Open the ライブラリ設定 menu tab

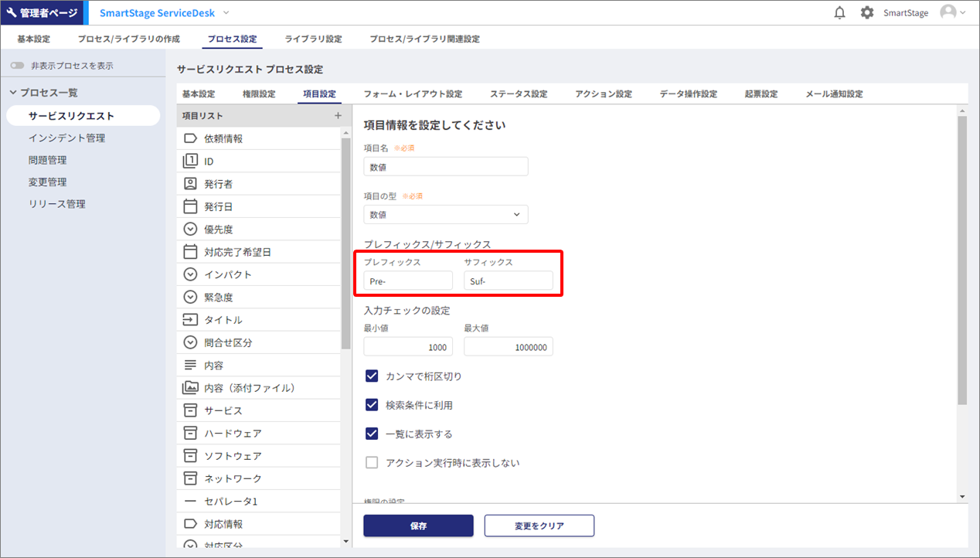coord(313,39)
